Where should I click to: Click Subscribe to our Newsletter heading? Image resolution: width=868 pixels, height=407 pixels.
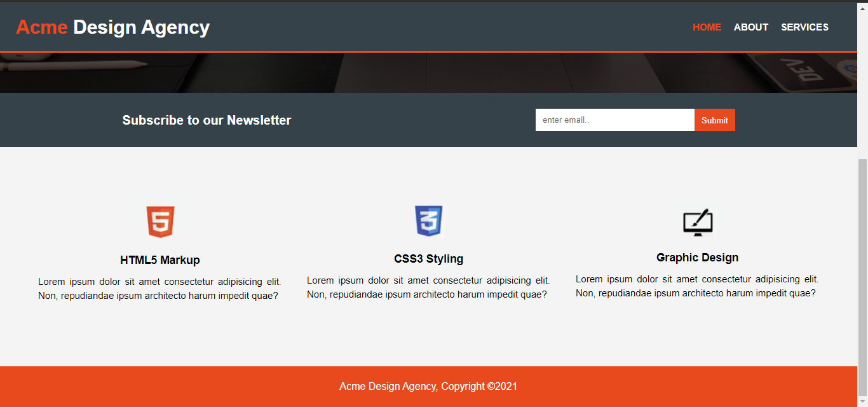pyautogui.click(x=207, y=120)
